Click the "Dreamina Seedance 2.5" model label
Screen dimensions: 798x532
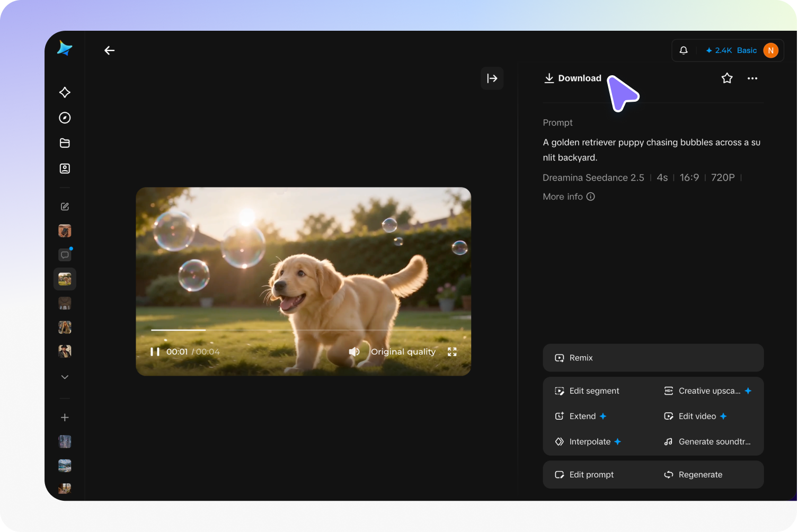pyautogui.click(x=593, y=178)
